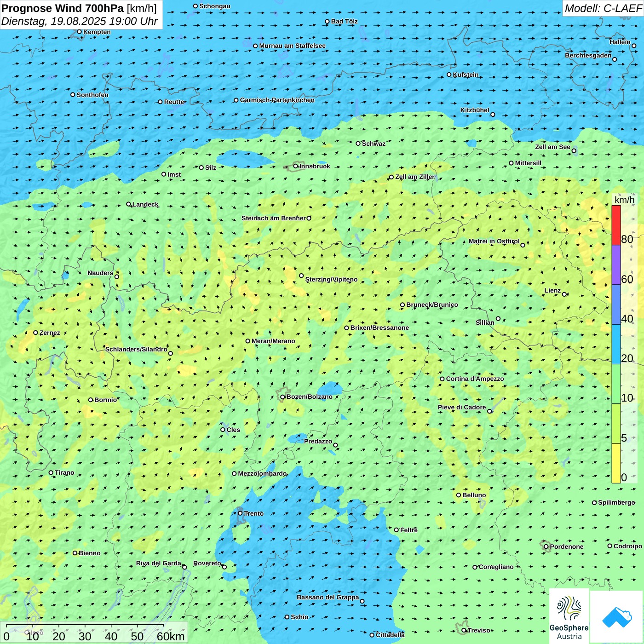Click the 'Steinach am Brenner' label
Image resolution: width=644 pixels, height=644 pixels.
(x=274, y=218)
